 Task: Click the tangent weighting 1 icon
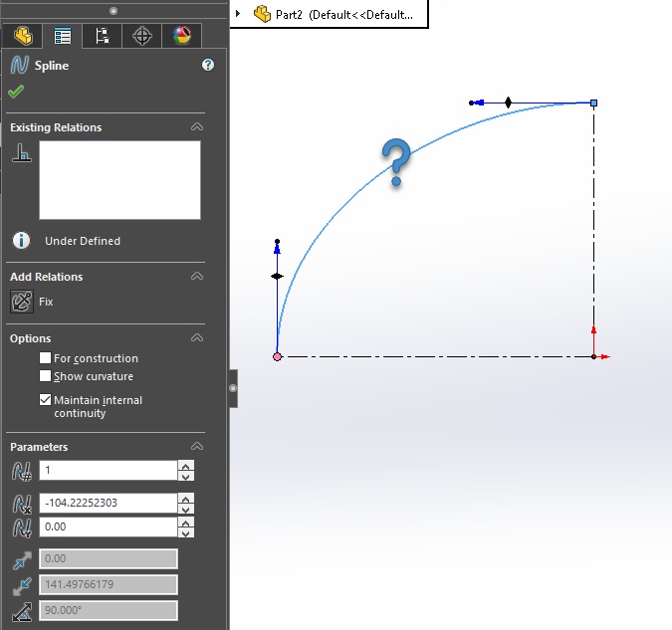point(22,560)
